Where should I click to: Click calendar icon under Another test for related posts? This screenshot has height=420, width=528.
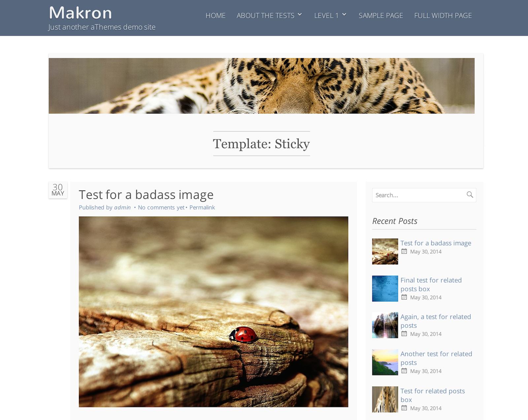pos(404,371)
